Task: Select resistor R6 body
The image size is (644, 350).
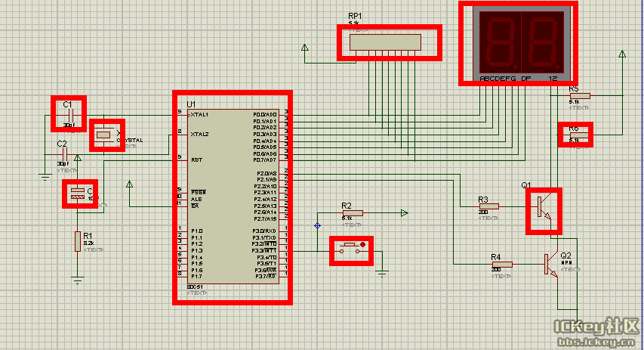Action: [x=580, y=135]
